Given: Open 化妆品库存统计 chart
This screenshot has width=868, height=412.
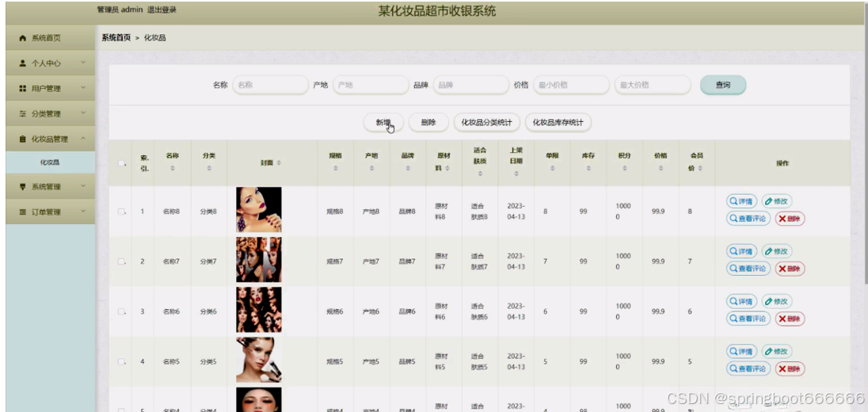Looking at the screenshot, I should coord(558,123).
